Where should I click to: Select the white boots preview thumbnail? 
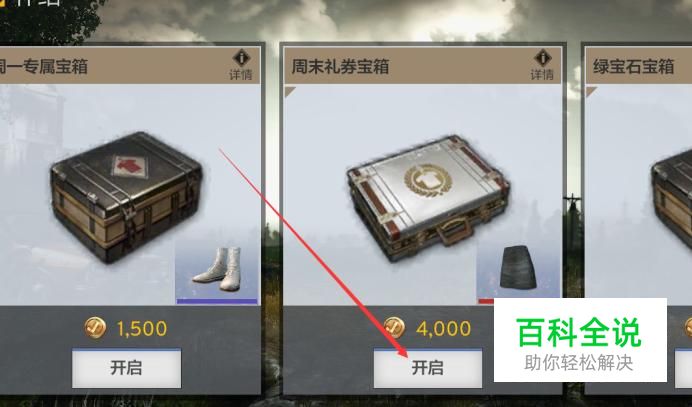tap(217, 272)
